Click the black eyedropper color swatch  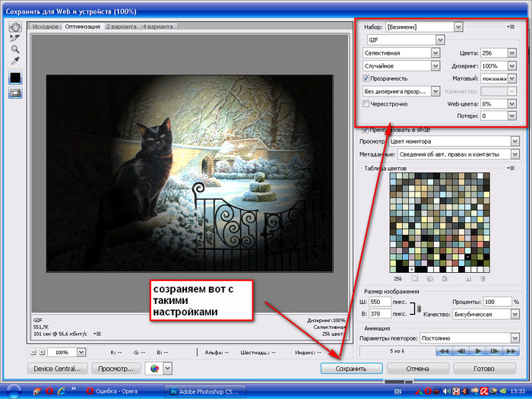pos(15,78)
